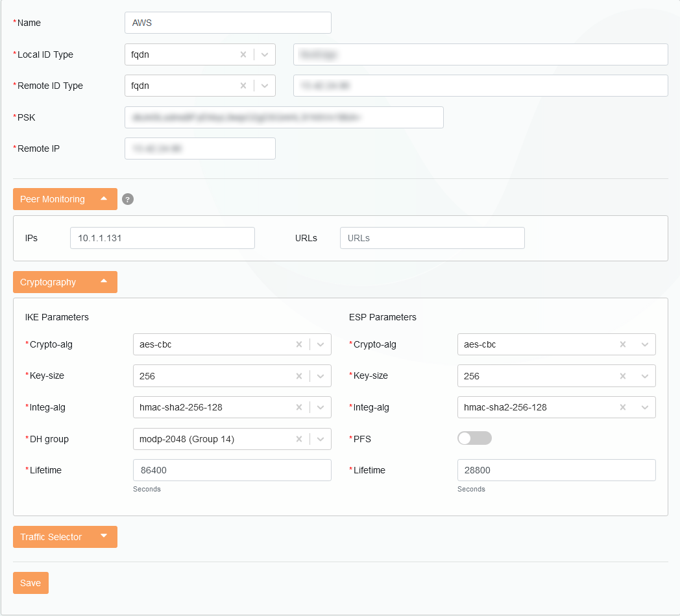
Task: Clear IKE DH group selection
Action: (299, 440)
